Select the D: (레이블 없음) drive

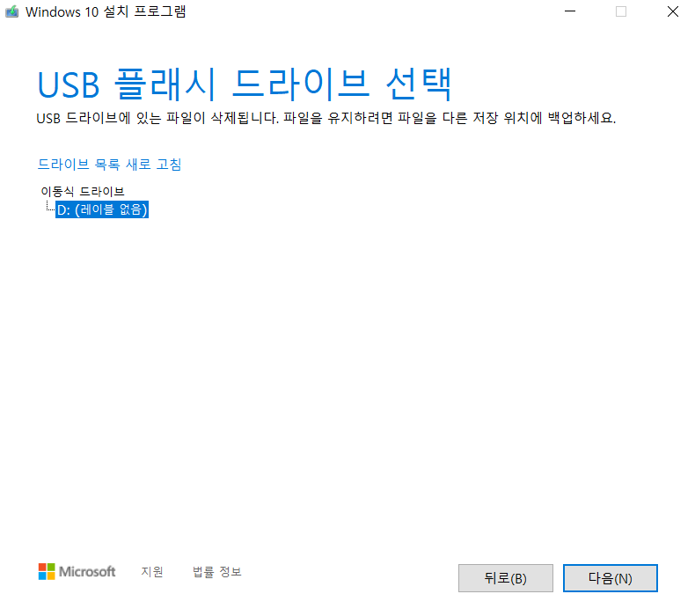(x=102, y=209)
